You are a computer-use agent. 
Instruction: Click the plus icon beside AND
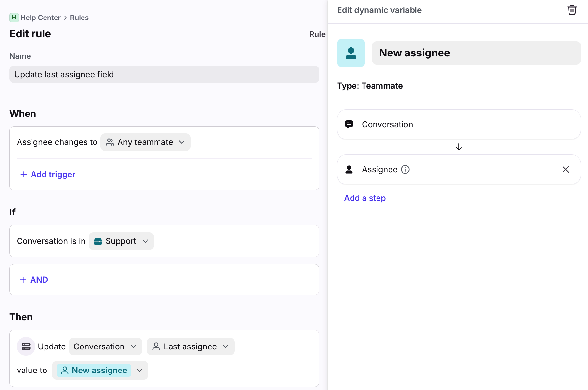pos(23,280)
